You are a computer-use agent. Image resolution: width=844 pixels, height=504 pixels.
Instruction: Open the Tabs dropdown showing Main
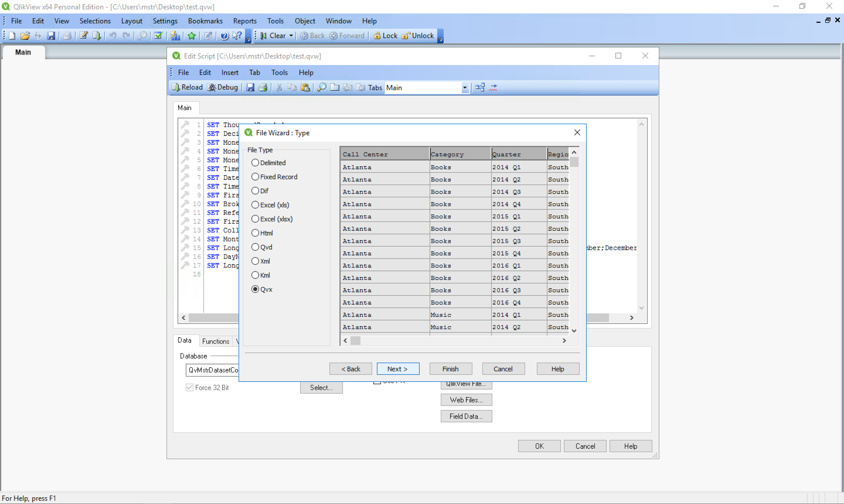[464, 87]
